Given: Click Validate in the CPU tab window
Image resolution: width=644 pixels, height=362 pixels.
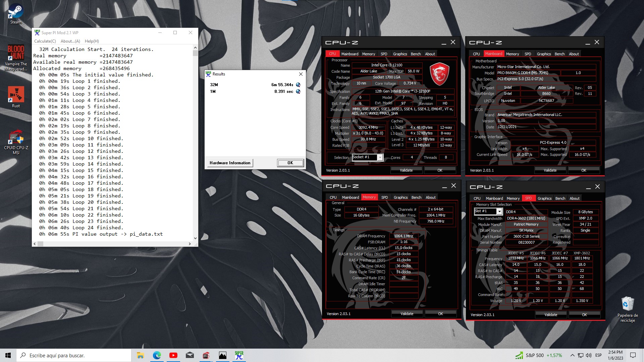Looking at the screenshot, I should (x=406, y=170).
